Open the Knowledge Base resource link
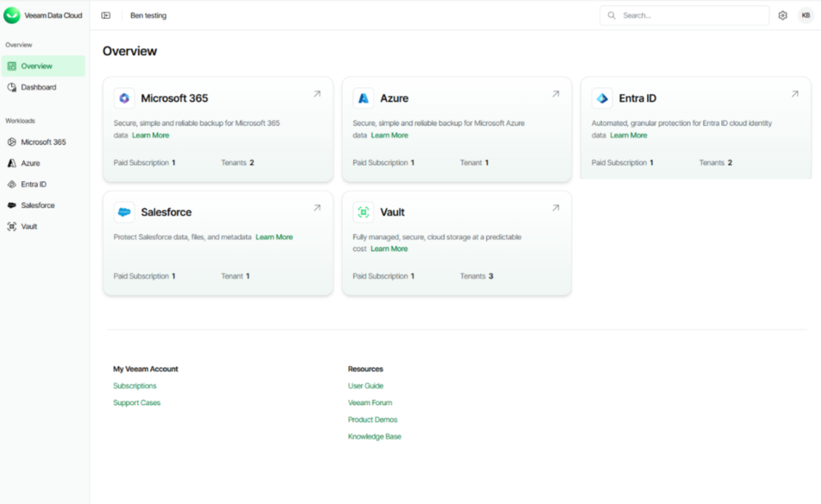This screenshot has width=821, height=504. click(375, 437)
